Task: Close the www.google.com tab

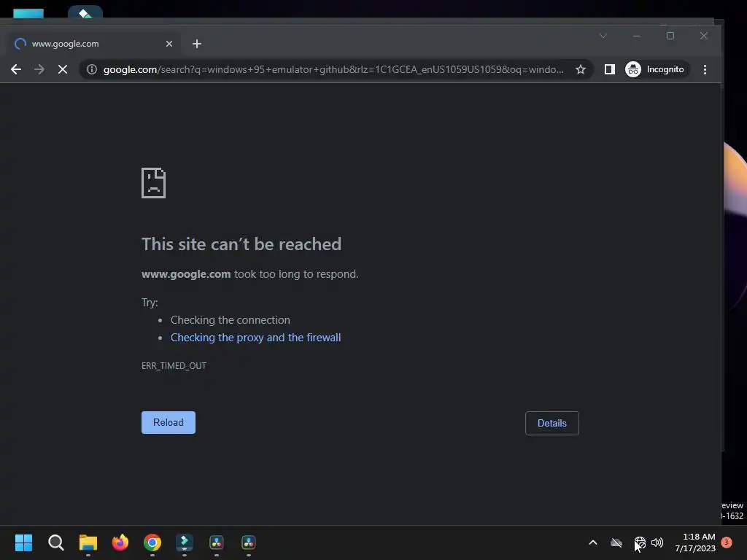Action: coord(169,44)
